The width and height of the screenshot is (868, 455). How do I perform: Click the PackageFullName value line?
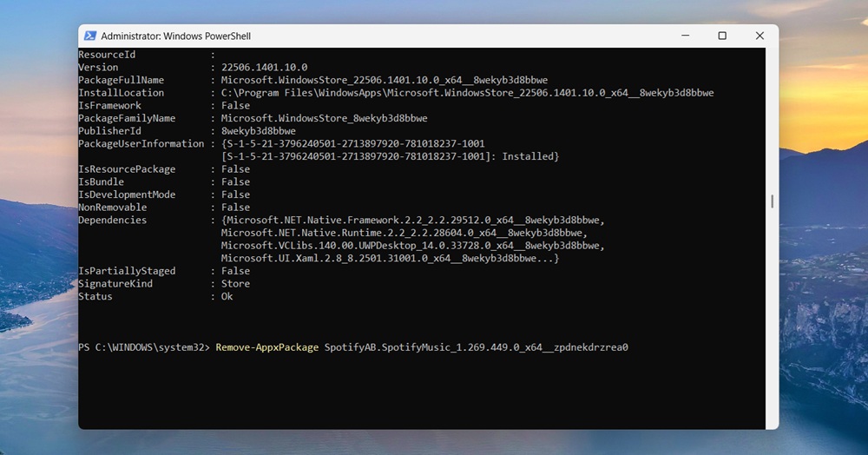385,80
